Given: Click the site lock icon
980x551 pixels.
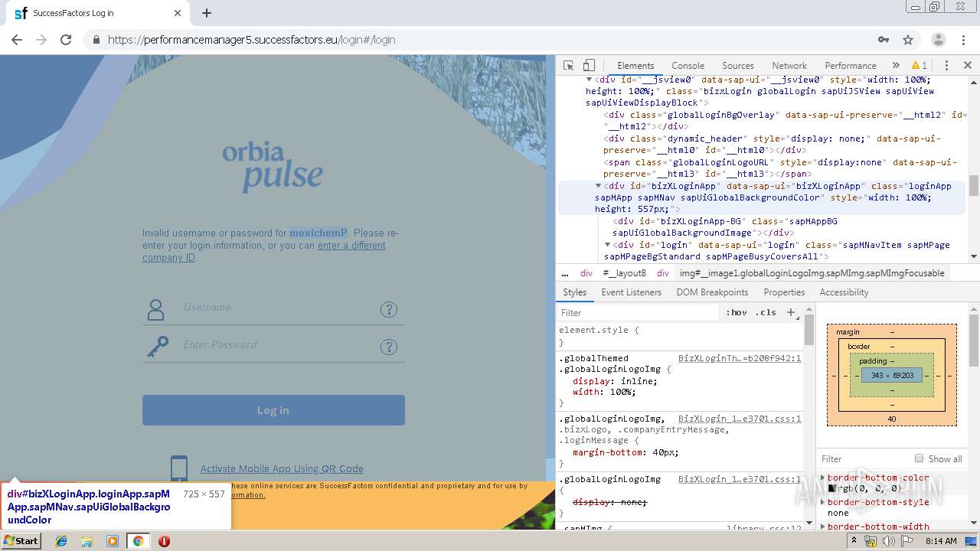Looking at the screenshot, I should click(96, 40).
